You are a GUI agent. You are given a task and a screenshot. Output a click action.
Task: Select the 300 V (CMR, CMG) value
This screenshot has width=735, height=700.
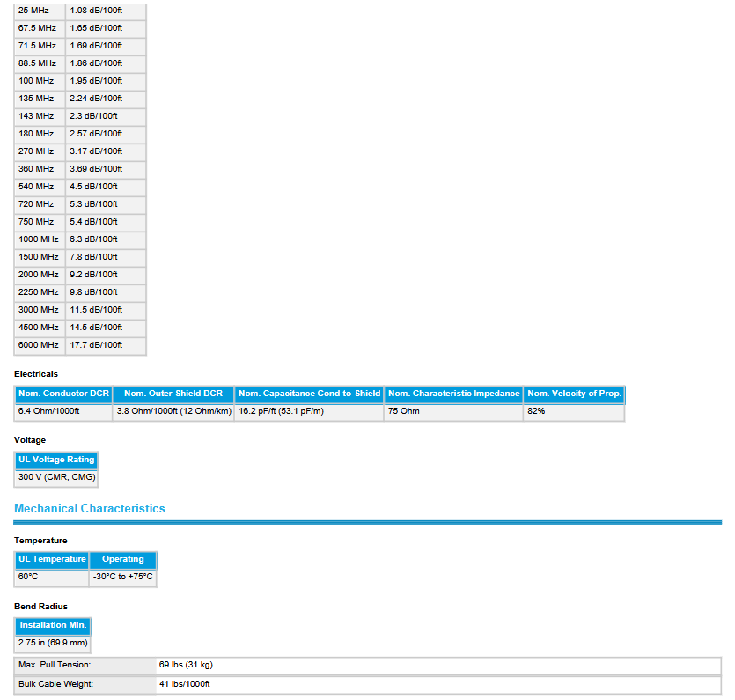point(56,477)
